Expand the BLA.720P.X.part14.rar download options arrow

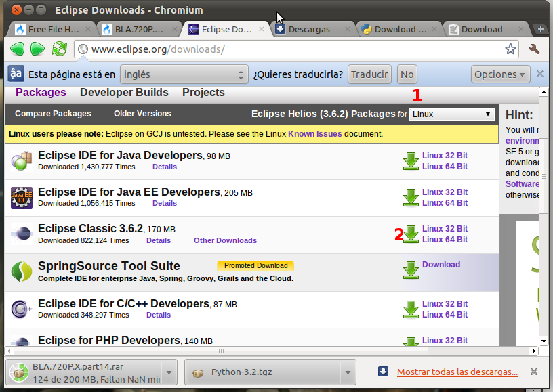[169, 372]
